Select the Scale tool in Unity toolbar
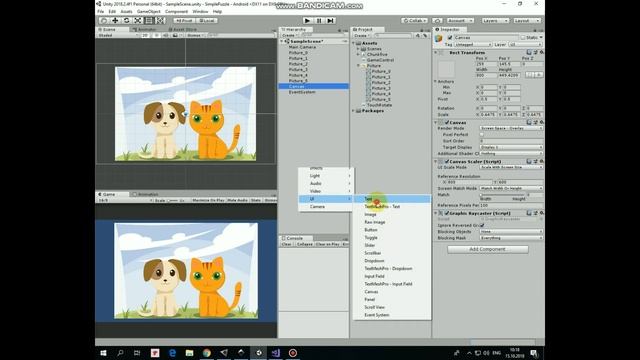Image resolution: width=640 pixels, height=360 pixels. tap(138, 20)
